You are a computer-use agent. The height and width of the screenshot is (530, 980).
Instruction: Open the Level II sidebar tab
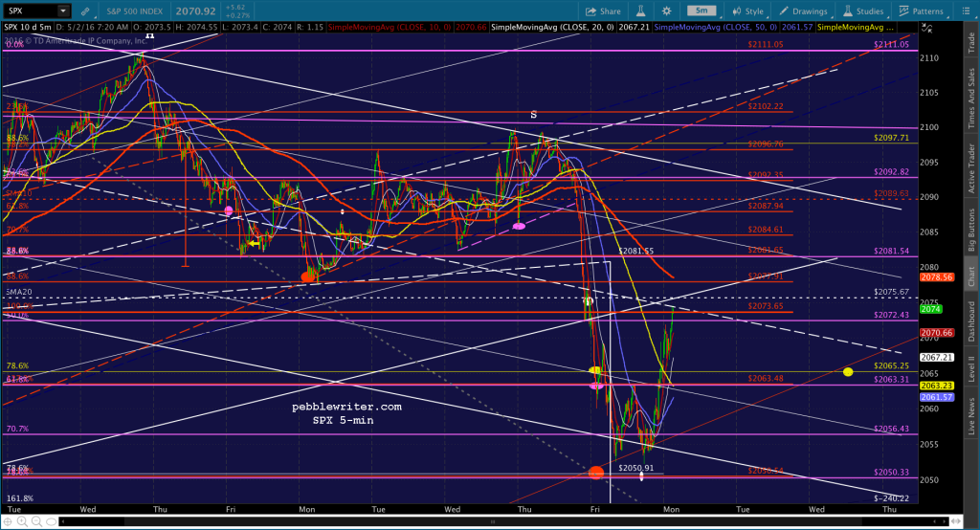point(971,368)
